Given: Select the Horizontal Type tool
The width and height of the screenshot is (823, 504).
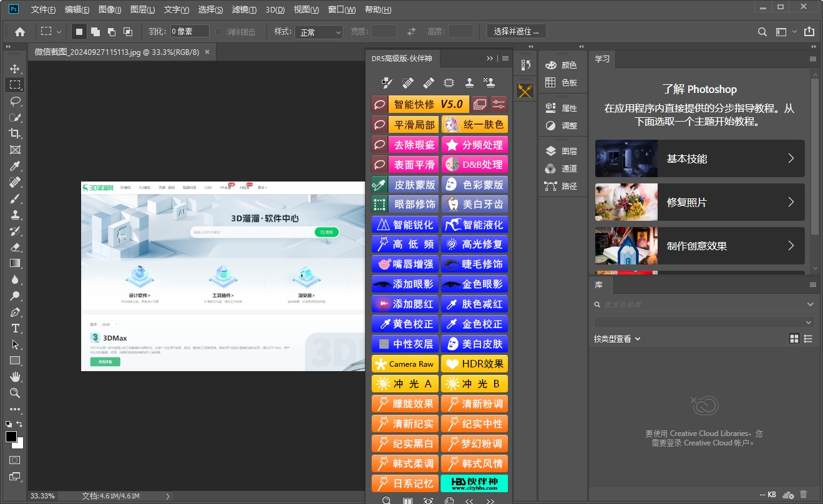Looking at the screenshot, I should coord(15,328).
